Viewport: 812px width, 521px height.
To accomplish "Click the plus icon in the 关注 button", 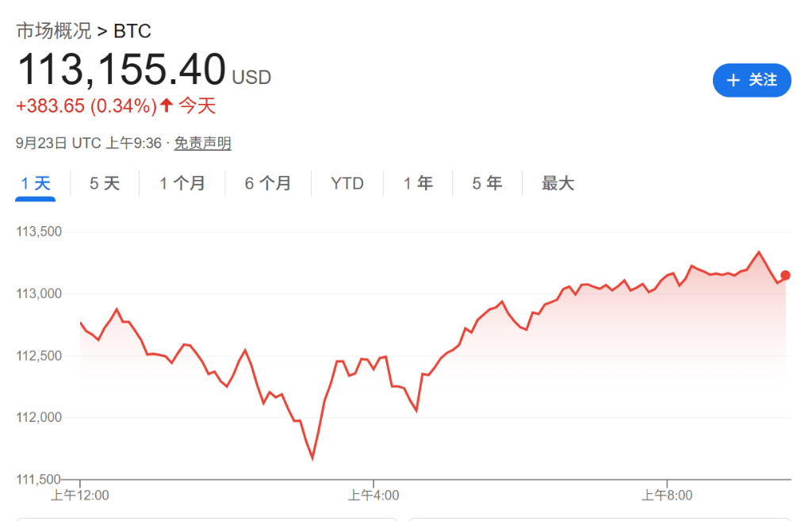I will 735,80.
